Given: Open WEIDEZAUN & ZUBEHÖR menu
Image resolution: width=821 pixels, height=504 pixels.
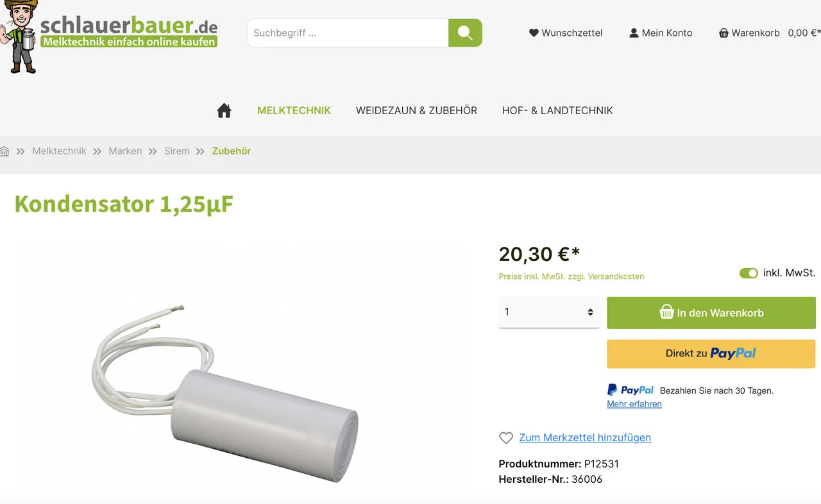Looking at the screenshot, I should pyautogui.click(x=416, y=110).
